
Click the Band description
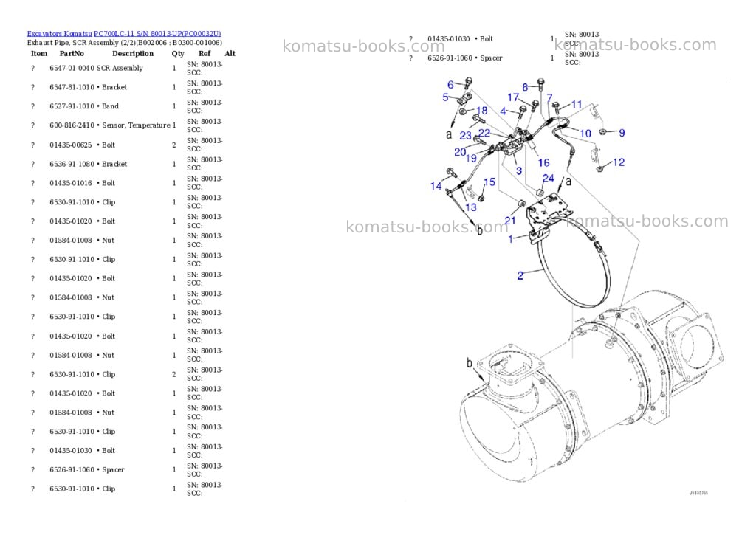click(x=111, y=106)
